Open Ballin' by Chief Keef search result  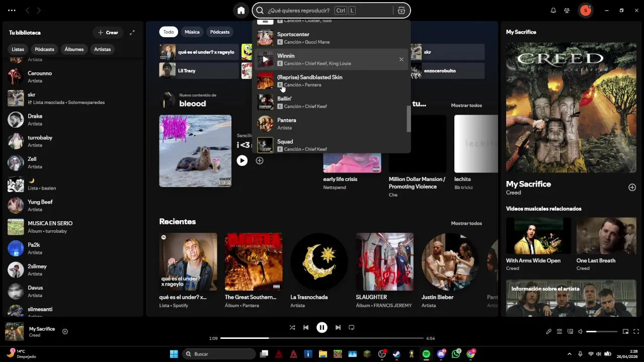pyautogui.click(x=332, y=102)
